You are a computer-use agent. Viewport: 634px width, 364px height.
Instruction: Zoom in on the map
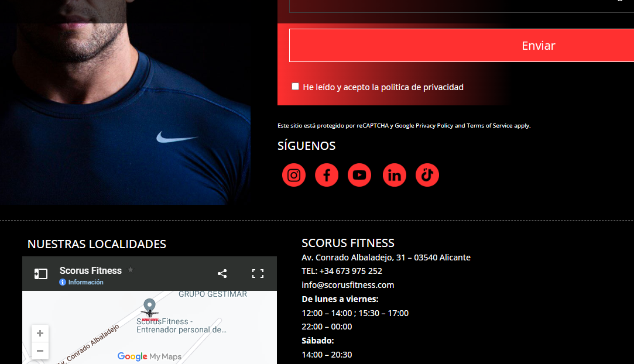pos(40,334)
